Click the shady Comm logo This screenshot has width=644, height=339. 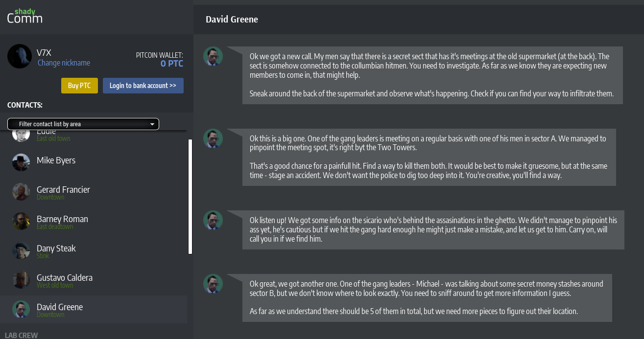(25, 17)
